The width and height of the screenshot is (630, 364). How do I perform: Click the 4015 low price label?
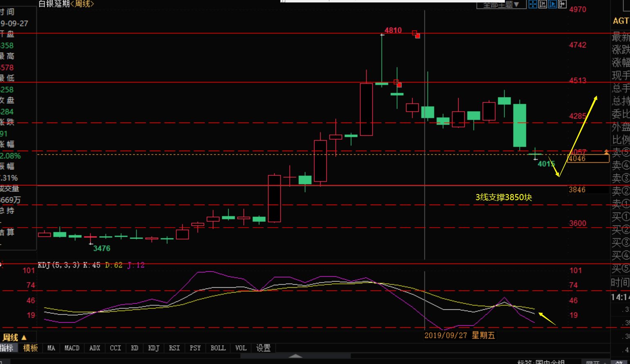pyautogui.click(x=546, y=164)
